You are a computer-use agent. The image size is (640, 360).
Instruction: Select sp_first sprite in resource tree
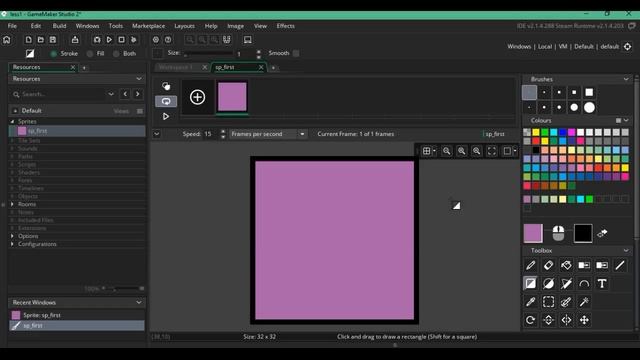[x=77, y=131]
